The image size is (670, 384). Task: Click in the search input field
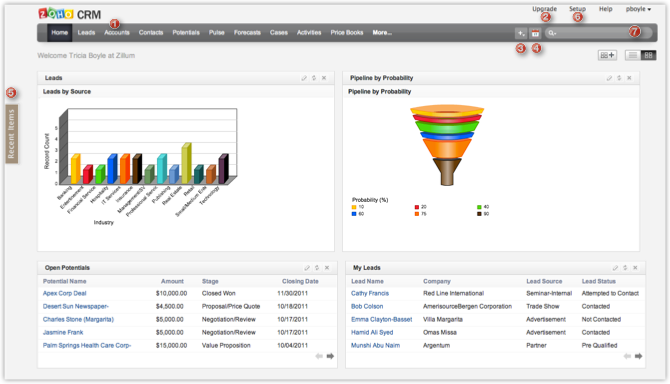[598, 33]
